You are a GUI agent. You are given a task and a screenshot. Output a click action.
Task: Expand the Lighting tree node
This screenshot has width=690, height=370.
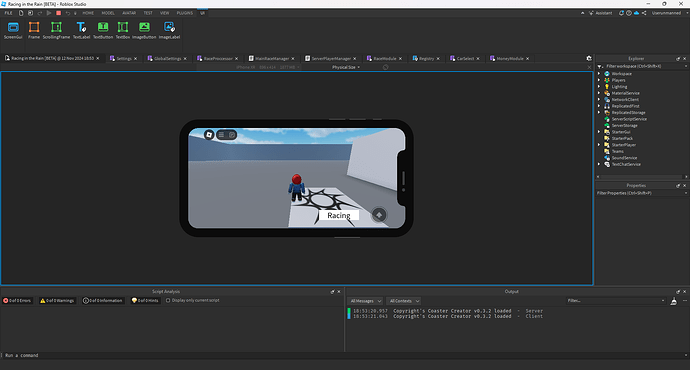tap(599, 87)
